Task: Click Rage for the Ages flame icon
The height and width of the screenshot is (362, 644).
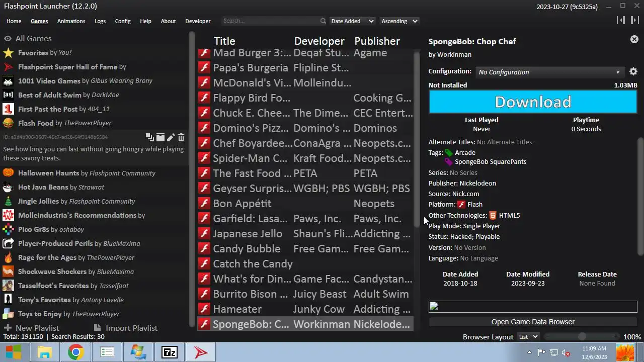Action: point(8,257)
